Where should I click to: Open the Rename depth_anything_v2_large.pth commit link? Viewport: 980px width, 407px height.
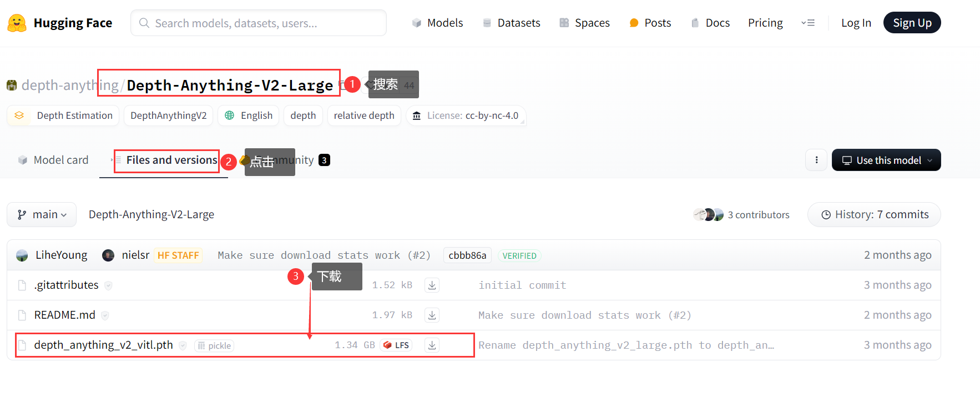click(x=626, y=345)
